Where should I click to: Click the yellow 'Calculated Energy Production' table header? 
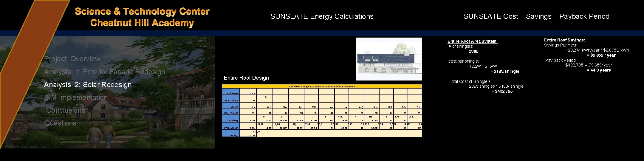click(x=322, y=86)
